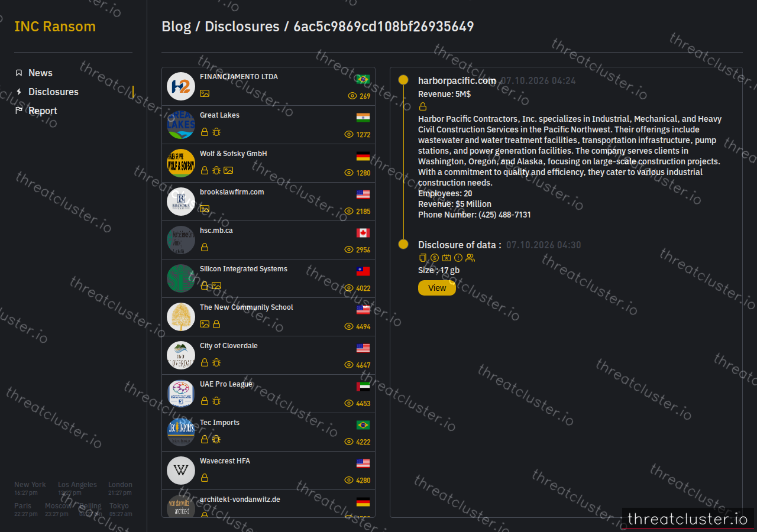
Task: Click the image icon under The New Community School
Action: click(205, 324)
